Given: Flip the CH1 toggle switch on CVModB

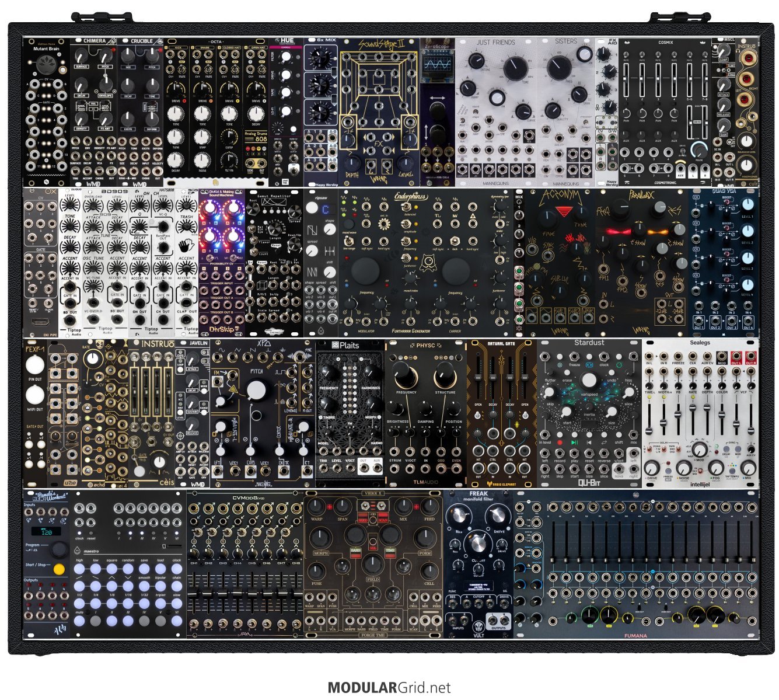Looking at the screenshot, I should [x=197, y=532].
